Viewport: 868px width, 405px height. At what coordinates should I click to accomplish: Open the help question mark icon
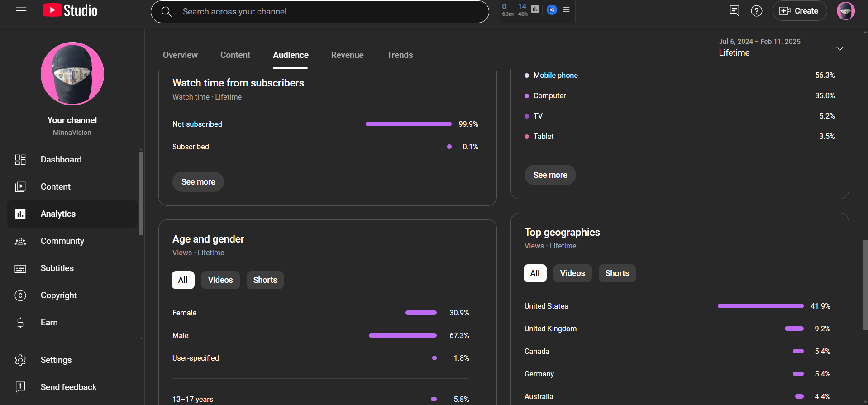(x=756, y=11)
